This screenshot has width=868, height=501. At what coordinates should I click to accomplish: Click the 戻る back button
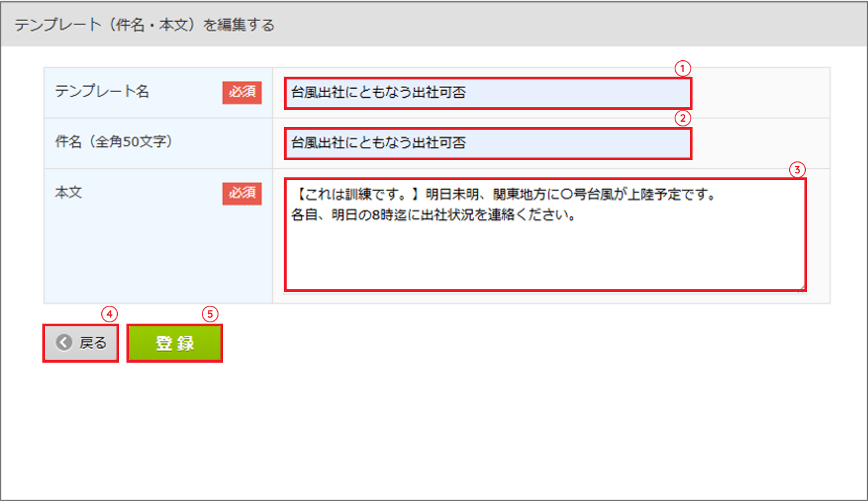point(81,343)
